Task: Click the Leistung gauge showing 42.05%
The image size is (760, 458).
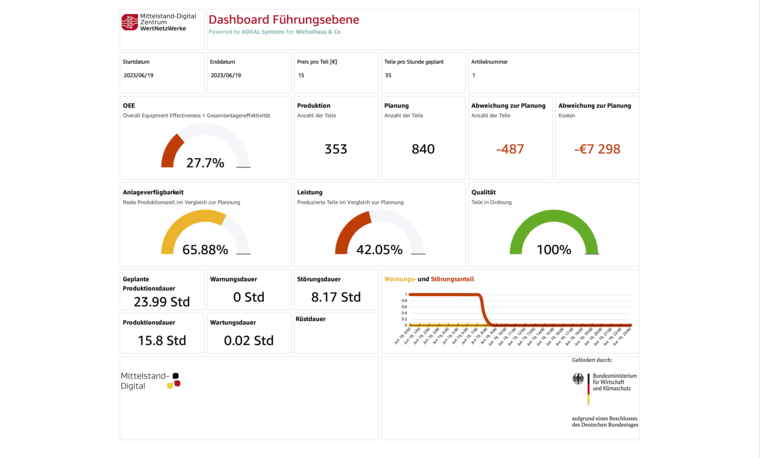Action: pos(380,233)
